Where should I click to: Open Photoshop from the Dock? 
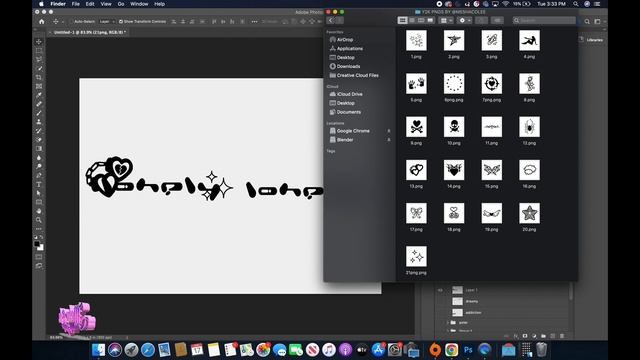(468, 350)
